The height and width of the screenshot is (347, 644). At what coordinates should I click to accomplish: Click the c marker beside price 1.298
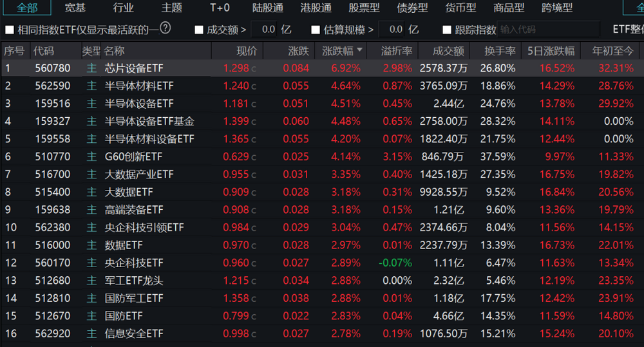(x=254, y=68)
